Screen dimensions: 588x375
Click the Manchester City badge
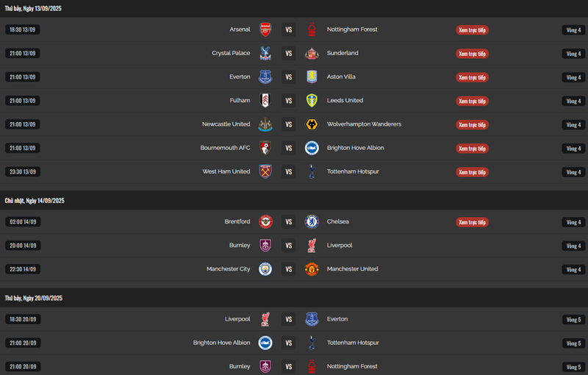(265, 269)
